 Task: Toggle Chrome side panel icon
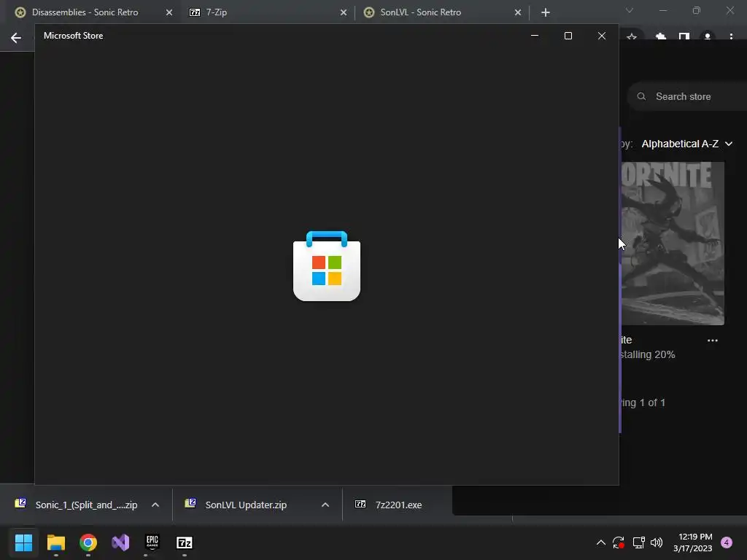click(x=684, y=36)
